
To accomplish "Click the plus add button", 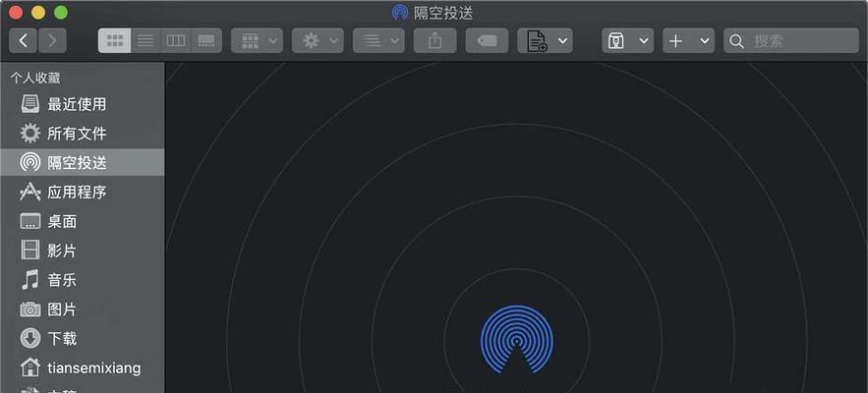I will (675, 41).
